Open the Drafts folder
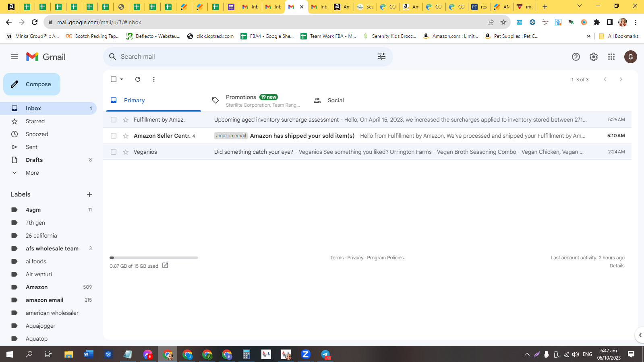 tap(48, 160)
